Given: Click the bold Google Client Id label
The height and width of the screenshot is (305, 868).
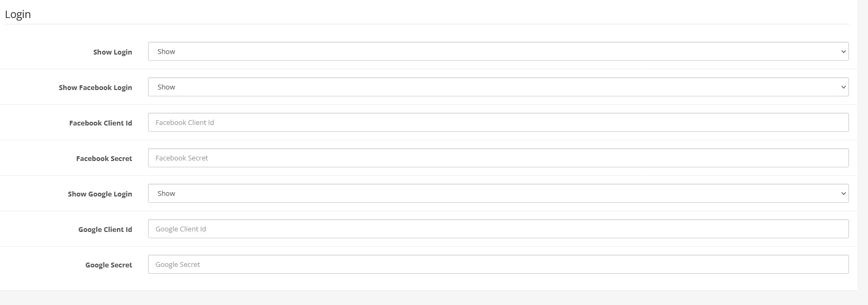Looking at the screenshot, I should [x=105, y=229].
